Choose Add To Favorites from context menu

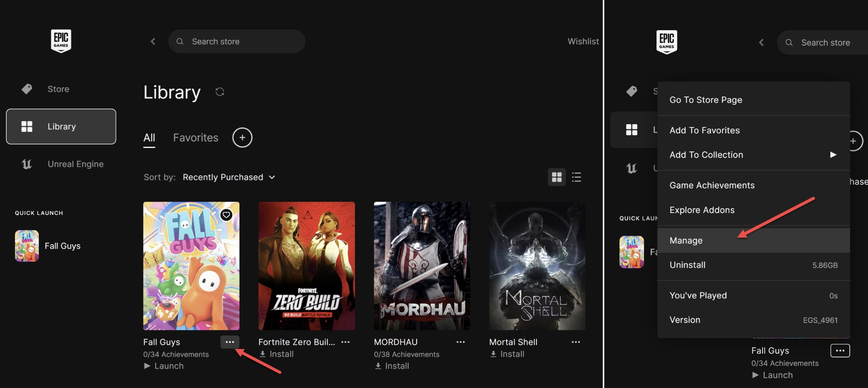coord(754,131)
